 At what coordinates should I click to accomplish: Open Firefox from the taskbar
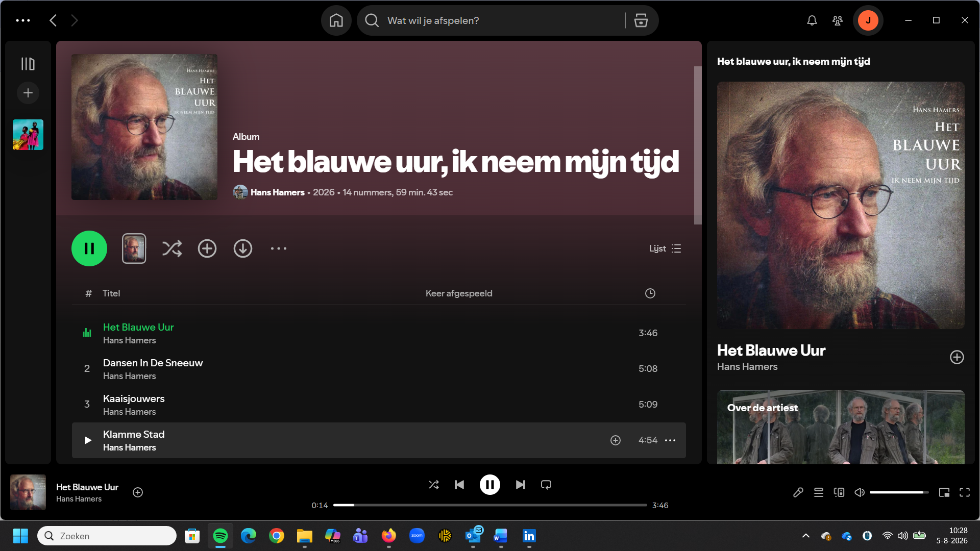(x=389, y=536)
